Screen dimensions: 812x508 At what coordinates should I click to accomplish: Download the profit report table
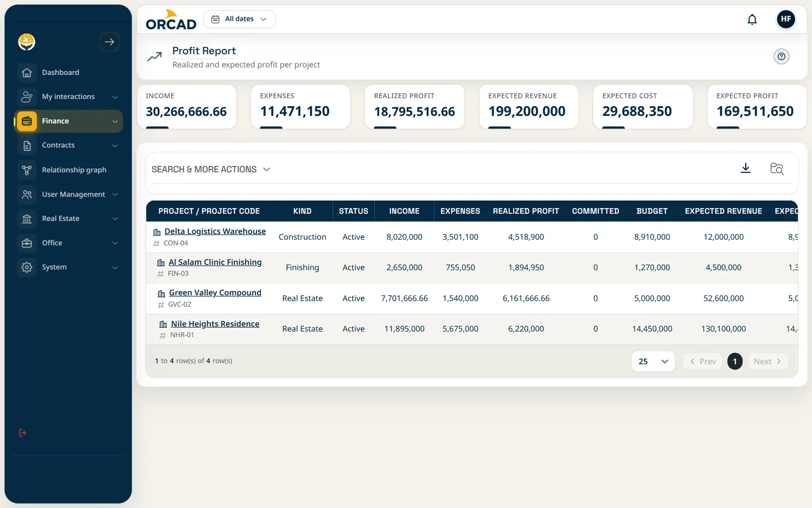coord(746,168)
